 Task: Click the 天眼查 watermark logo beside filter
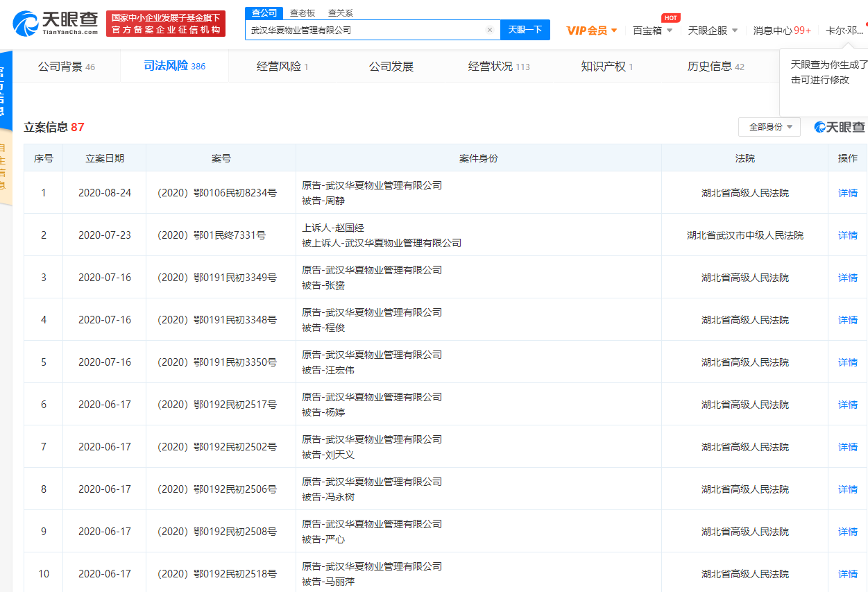840,127
